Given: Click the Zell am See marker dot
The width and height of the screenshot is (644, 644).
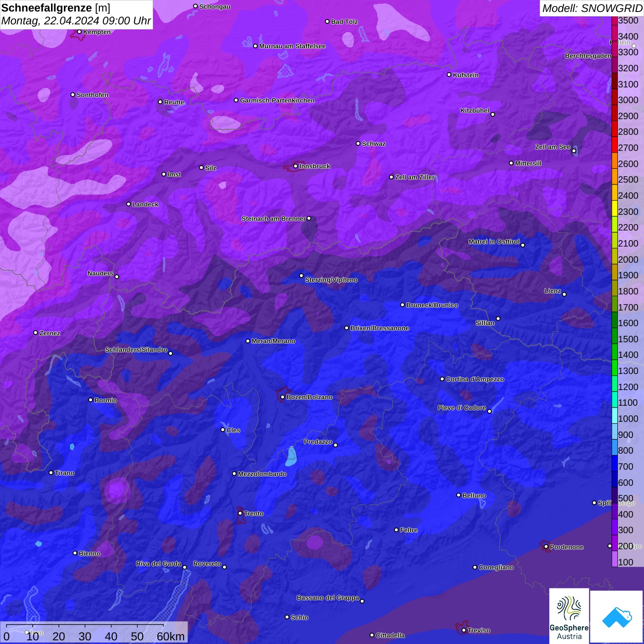Looking at the screenshot, I should 574,151.
